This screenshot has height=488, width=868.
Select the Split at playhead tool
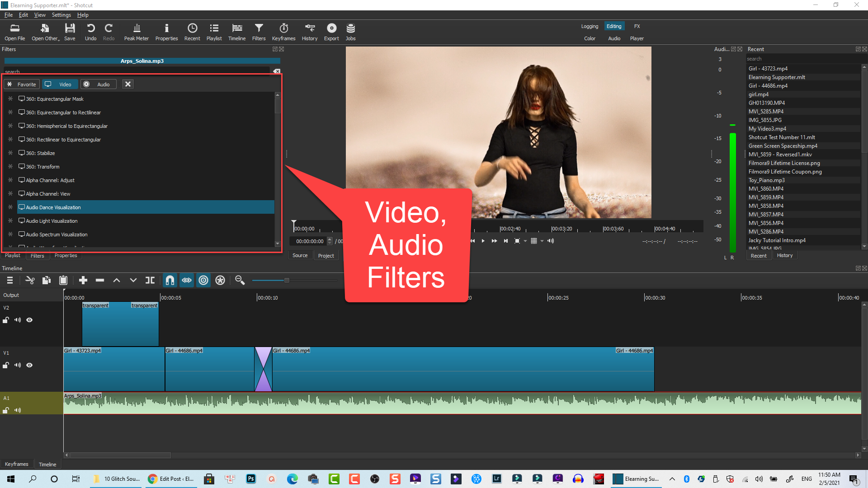[x=150, y=280]
